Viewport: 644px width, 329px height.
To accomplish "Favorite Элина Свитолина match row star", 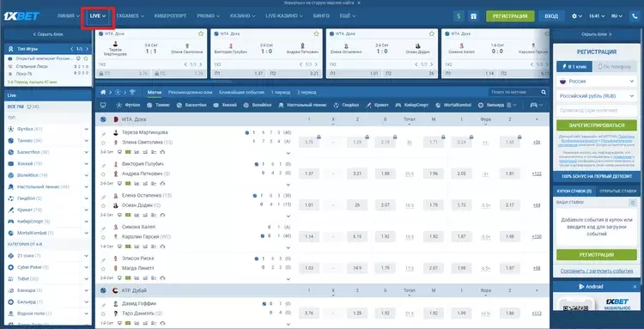I will point(103,143).
